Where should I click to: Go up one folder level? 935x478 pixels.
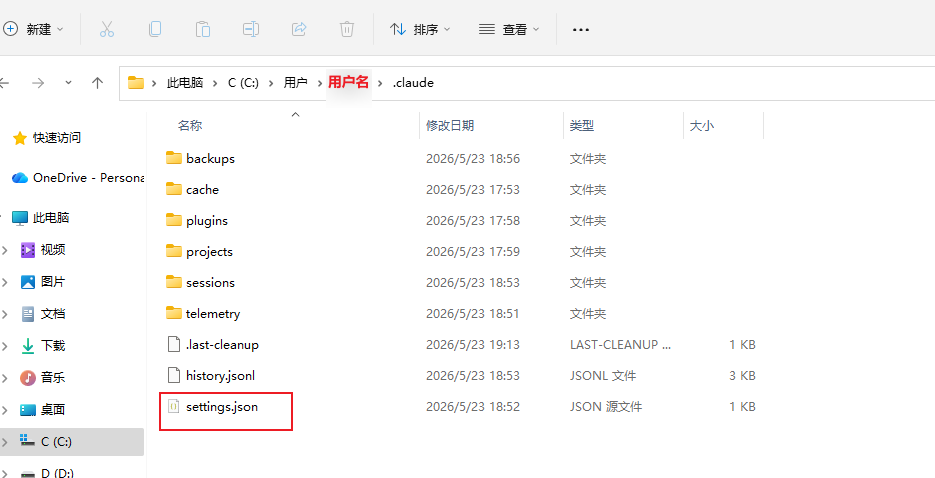[98, 83]
